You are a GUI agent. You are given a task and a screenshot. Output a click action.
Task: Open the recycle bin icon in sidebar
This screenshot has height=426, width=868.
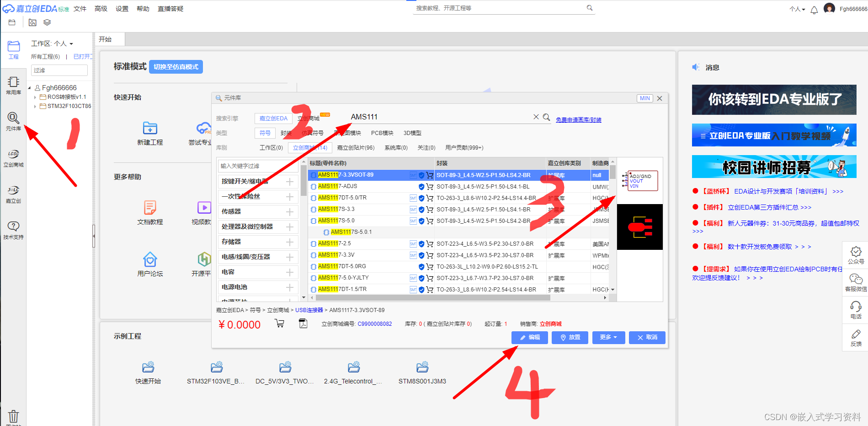[x=14, y=416]
